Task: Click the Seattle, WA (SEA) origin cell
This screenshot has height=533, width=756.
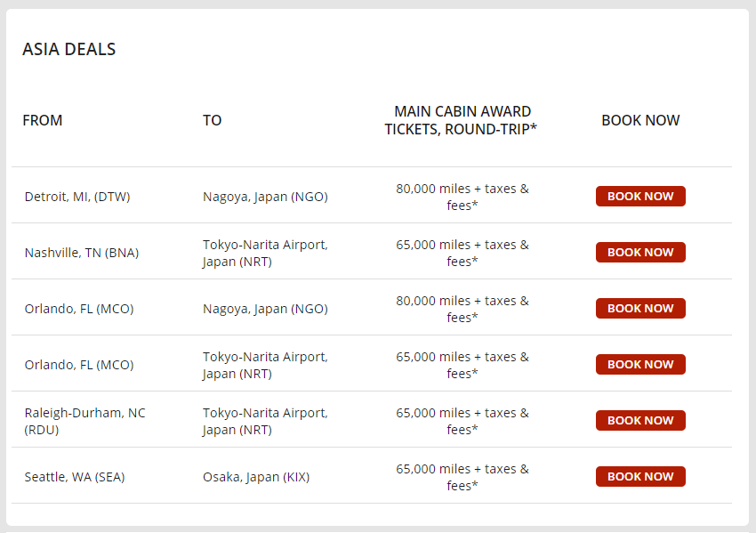Action: [75, 477]
